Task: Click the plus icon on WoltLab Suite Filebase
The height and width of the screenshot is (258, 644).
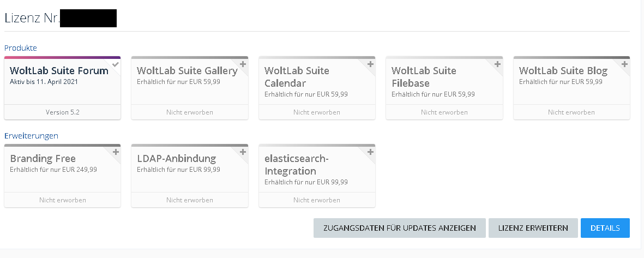Action: [x=497, y=64]
